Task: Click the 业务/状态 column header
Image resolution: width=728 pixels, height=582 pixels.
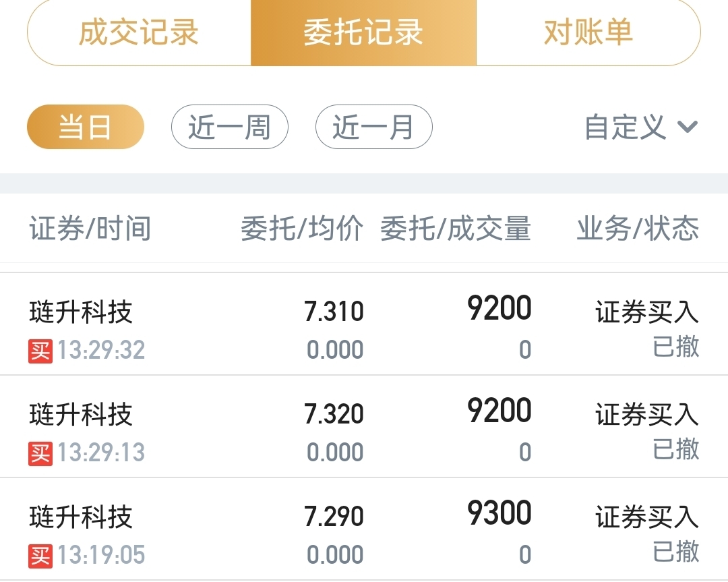Action: tap(638, 229)
